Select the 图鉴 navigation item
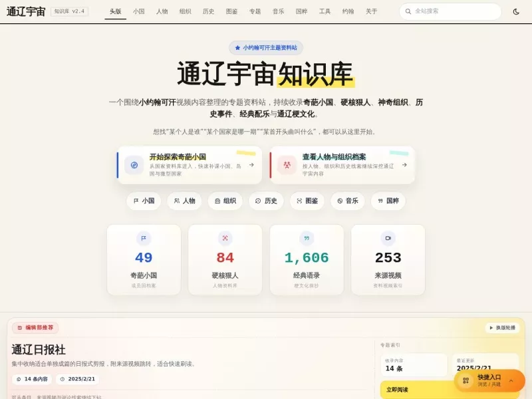 231,11
